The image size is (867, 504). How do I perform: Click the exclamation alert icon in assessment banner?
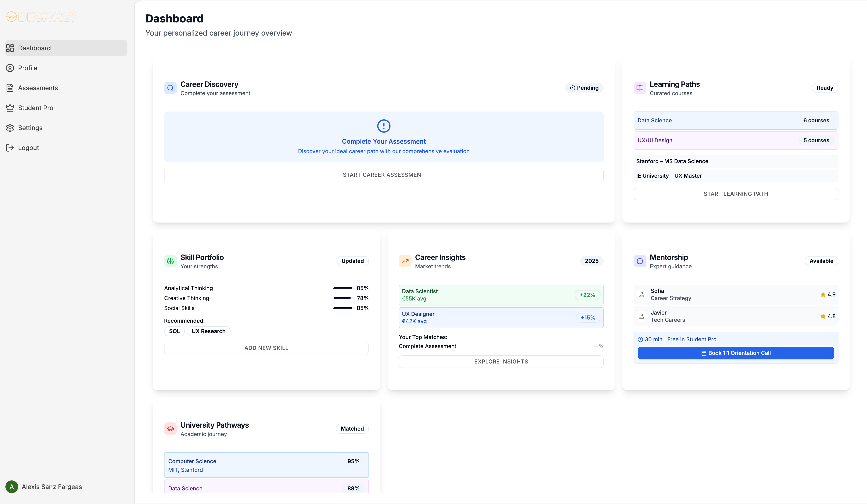pos(384,126)
